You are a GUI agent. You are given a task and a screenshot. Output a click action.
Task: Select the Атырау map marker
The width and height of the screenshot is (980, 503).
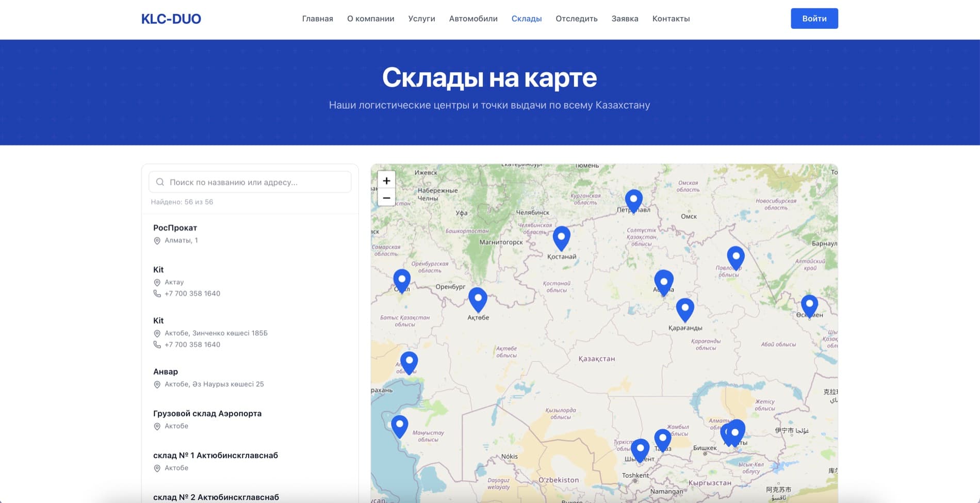[x=409, y=363]
